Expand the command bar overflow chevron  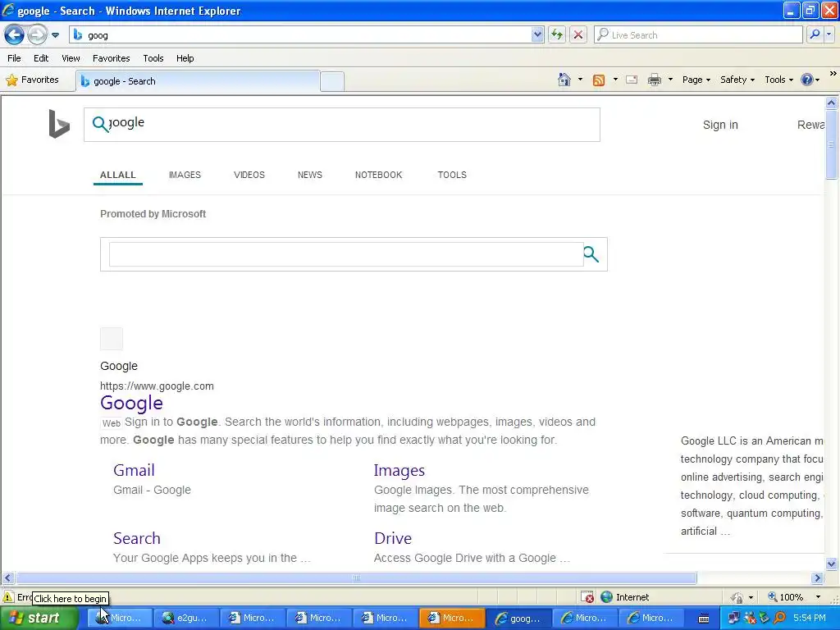(833, 74)
